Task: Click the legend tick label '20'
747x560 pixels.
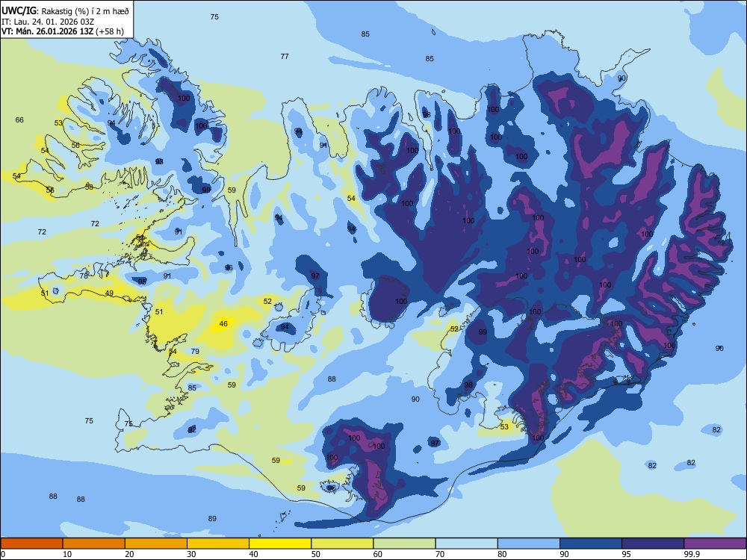Action: pyautogui.click(x=129, y=554)
